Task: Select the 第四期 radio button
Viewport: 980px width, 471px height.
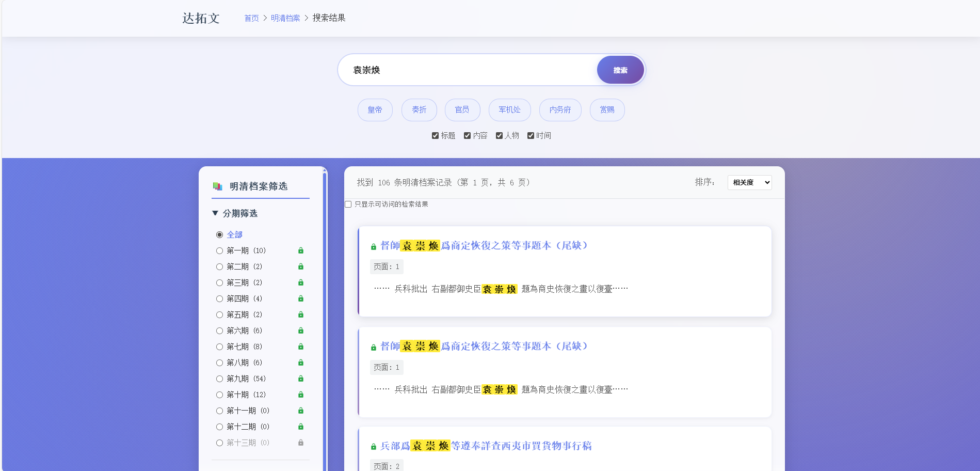Action: click(220, 299)
